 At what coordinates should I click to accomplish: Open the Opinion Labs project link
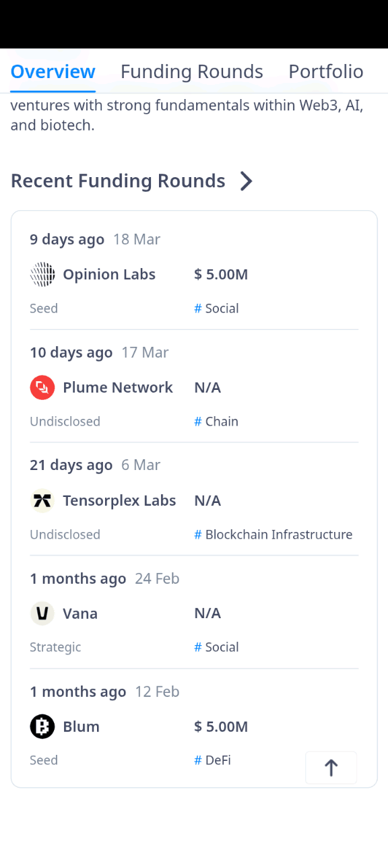pos(109,275)
